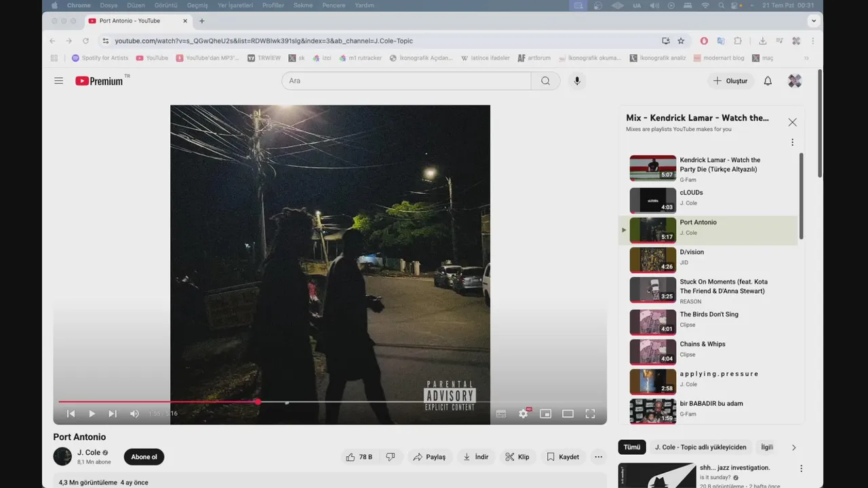Image resolution: width=868 pixels, height=488 pixels.
Task: Download the video with İndir
Action: [x=476, y=457]
